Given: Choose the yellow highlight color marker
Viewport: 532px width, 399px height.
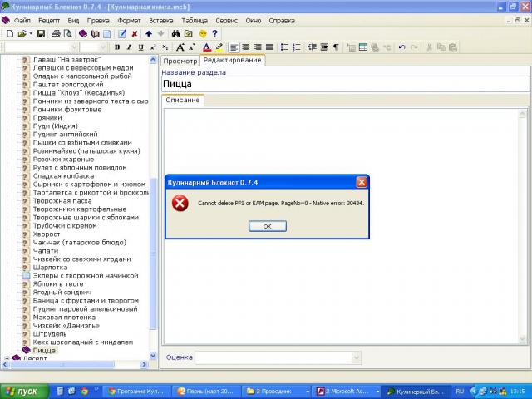Looking at the screenshot, I should [219, 47].
